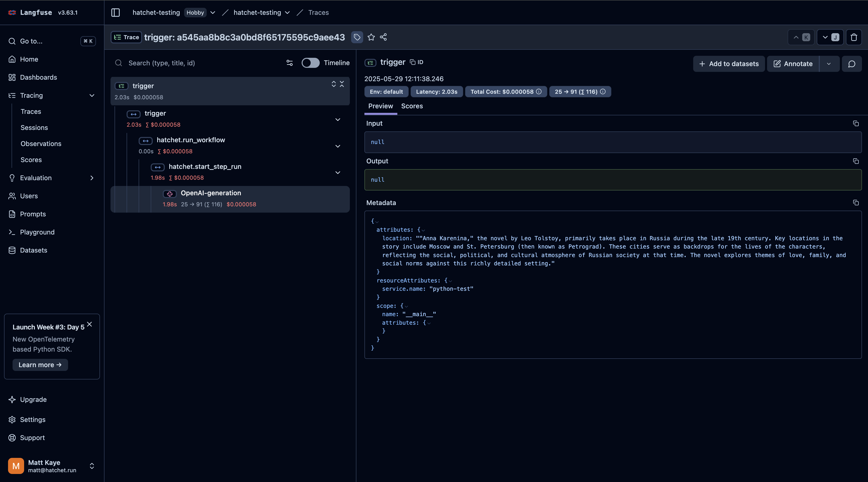Screen dimensions: 868x482
Task: Toggle the Timeline view switch
Action: (x=310, y=63)
